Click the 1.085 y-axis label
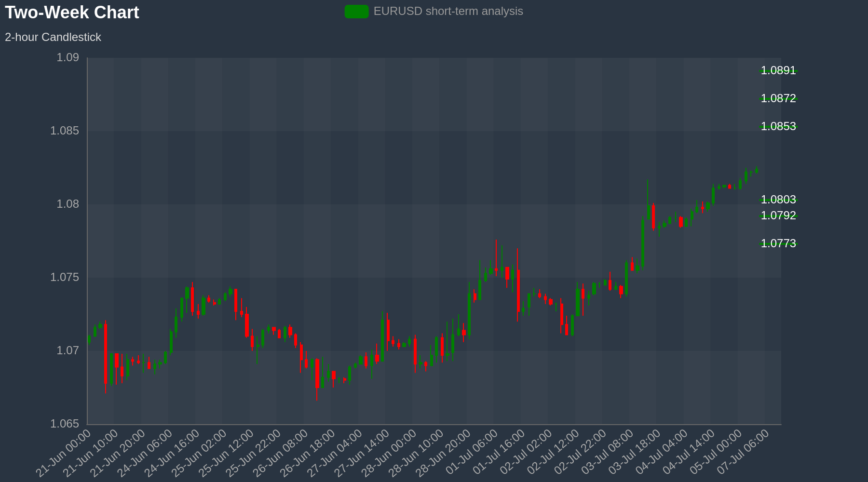868x482 pixels. (x=65, y=131)
